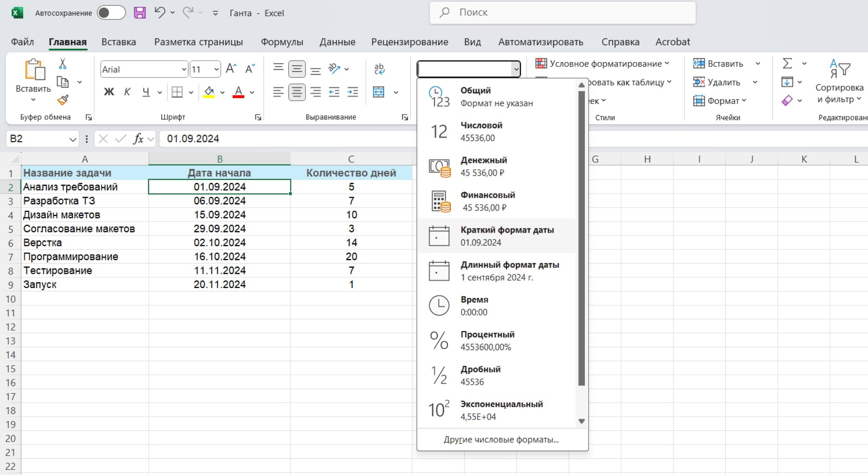Toggle the Автосохранение switch
The width and height of the screenshot is (868, 475).
tap(111, 13)
